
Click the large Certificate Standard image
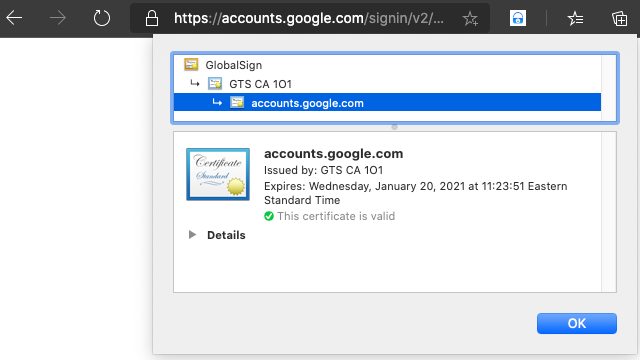[x=218, y=174]
